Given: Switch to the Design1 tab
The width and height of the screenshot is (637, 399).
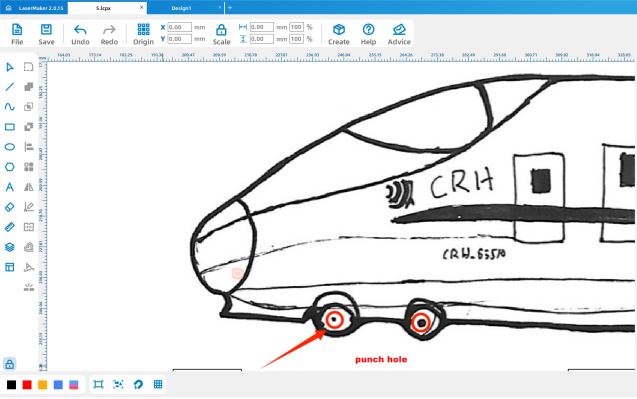Looking at the screenshot, I should 181,8.
